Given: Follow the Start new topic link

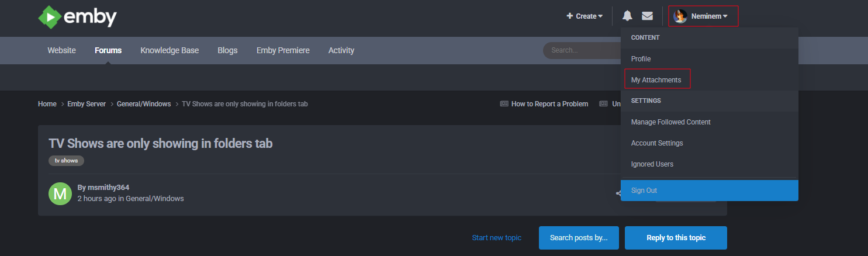Looking at the screenshot, I should pyautogui.click(x=497, y=238).
